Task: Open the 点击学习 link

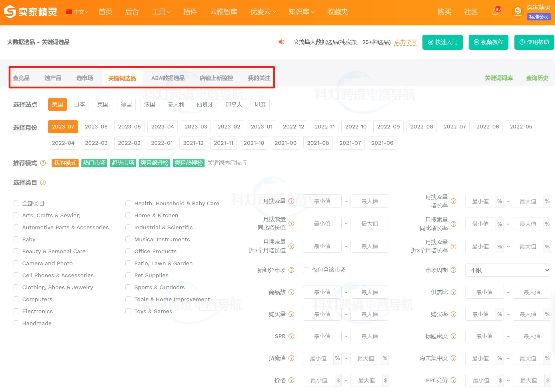Action: point(405,42)
